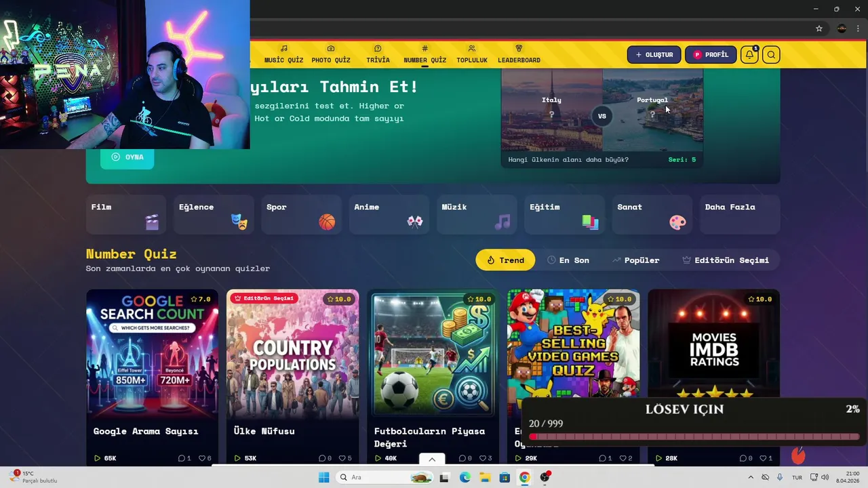Open the Sanat category

pyautogui.click(x=652, y=215)
